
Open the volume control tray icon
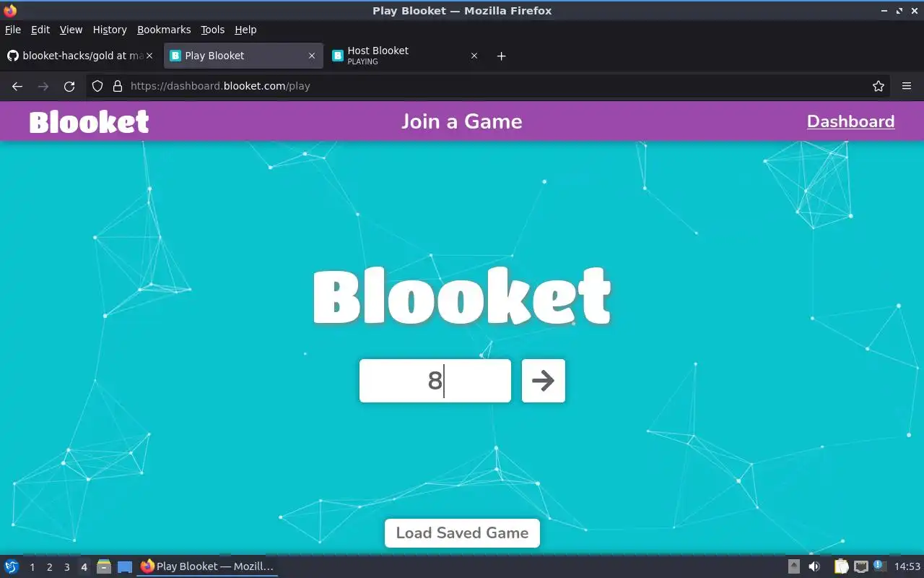point(814,566)
